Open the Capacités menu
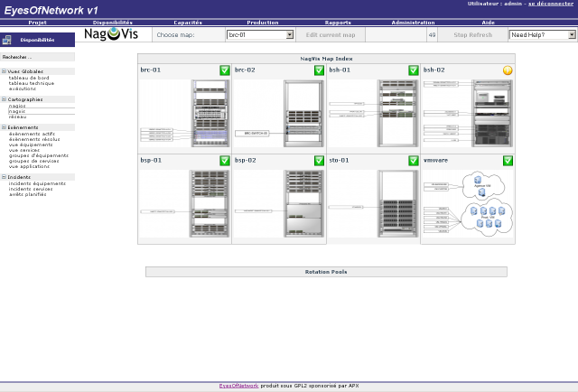578x392 pixels. click(188, 23)
